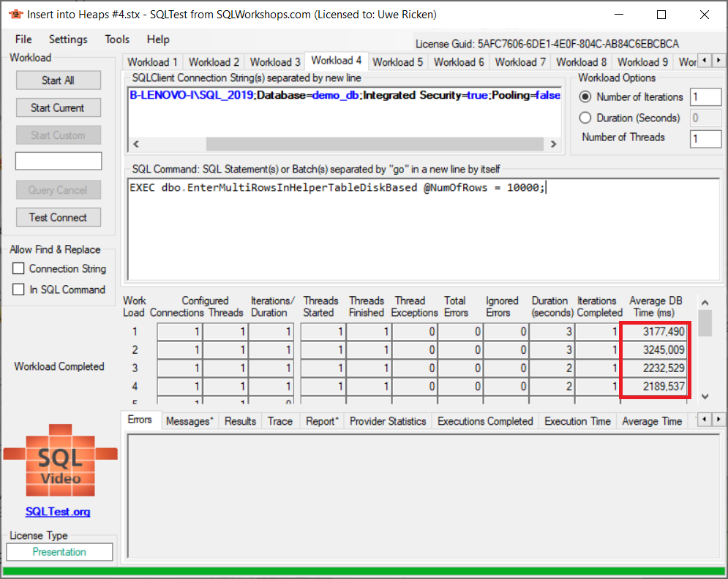Screen dimensions: 728x579
Task: Close the SQLTest window
Action: tap(705, 15)
